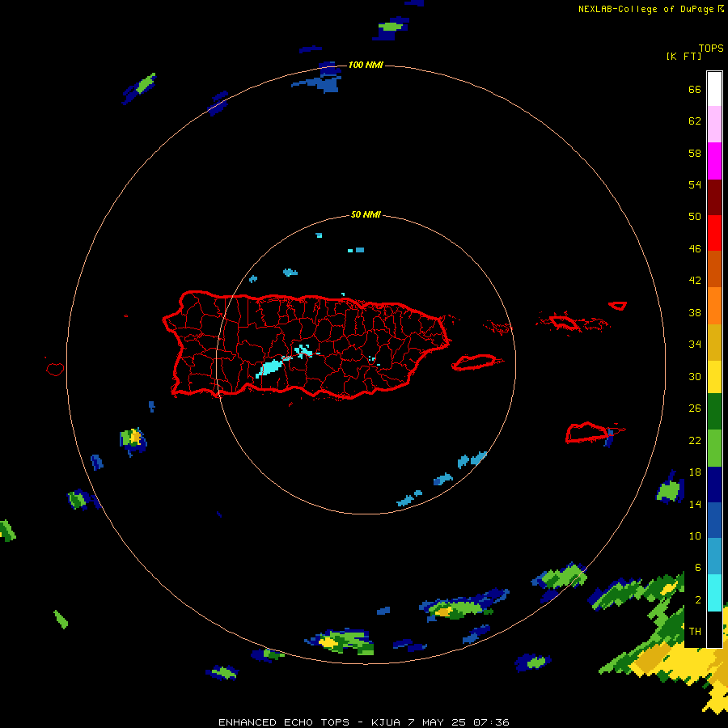Click the 2 value on the legend
Screen dimensions: 728x728
click(x=698, y=600)
